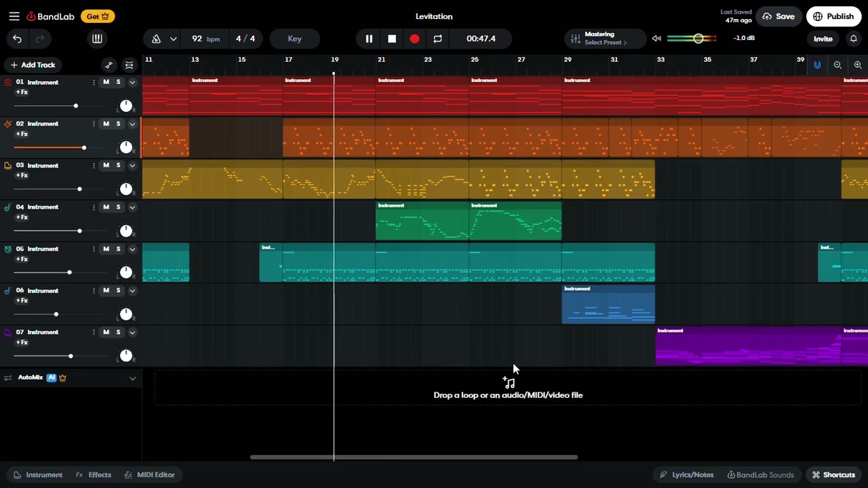Image resolution: width=868 pixels, height=488 pixels.
Task: Mute track 07 Instrument
Action: click(x=106, y=332)
